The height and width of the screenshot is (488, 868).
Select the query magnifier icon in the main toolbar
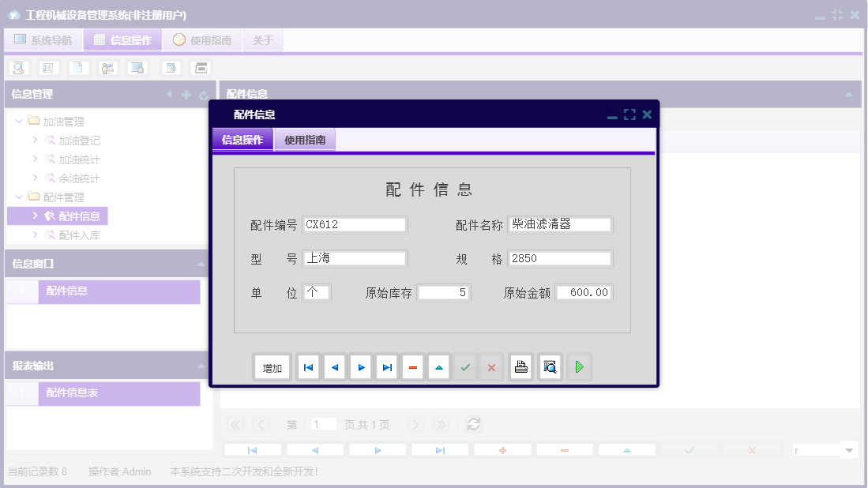click(x=19, y=67)
